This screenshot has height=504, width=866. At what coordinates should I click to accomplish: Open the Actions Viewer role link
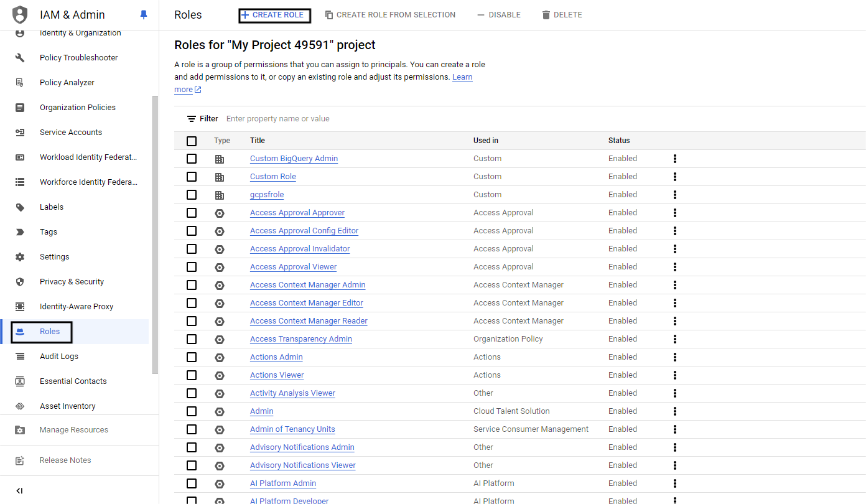[x=277, y=375]
